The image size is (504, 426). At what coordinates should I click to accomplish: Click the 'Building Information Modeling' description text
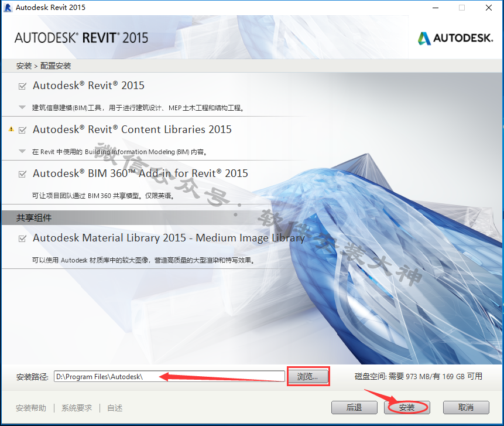pos(119,152)
